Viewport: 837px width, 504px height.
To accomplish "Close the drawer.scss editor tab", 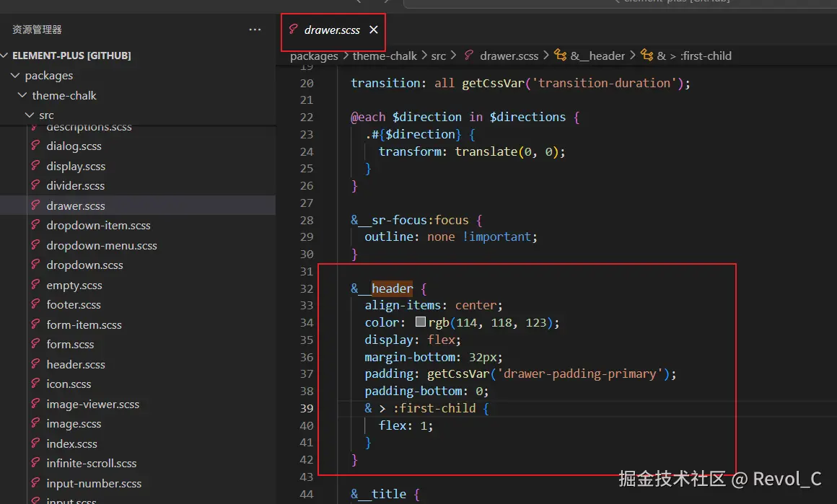I will 374,30.
